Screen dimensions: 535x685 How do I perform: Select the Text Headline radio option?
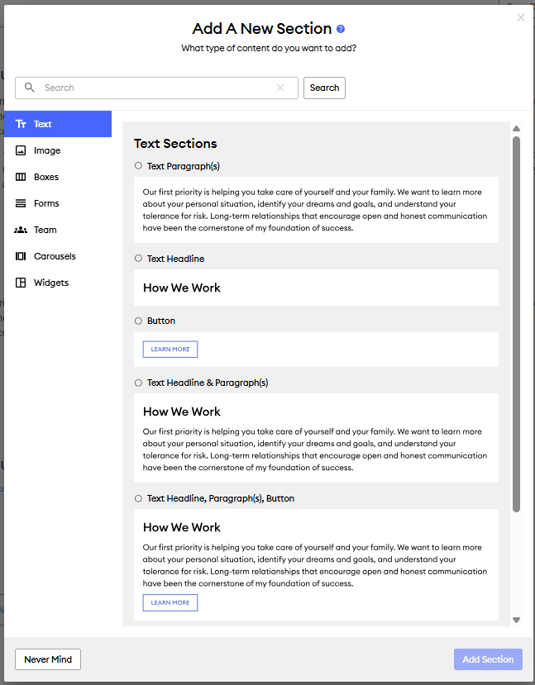pyautogui.click(x=138, y=258)
